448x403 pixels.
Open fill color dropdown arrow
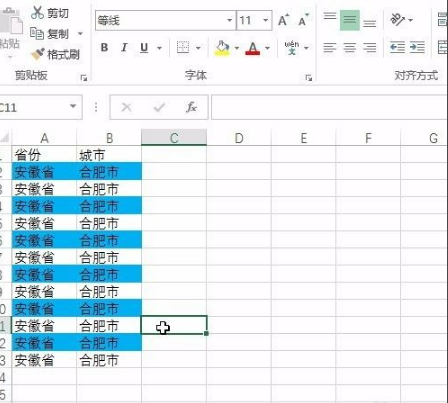[237, 48]
